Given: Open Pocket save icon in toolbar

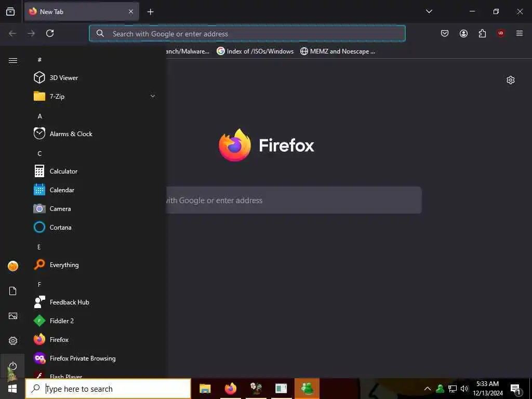Looking at the screenshot, I should [x=445, y=33].
